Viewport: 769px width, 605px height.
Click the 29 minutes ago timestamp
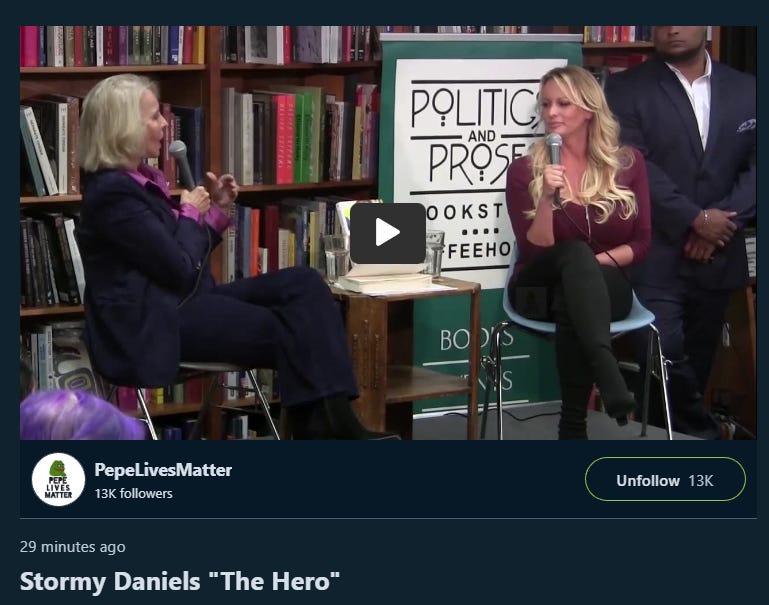point(73,547)
